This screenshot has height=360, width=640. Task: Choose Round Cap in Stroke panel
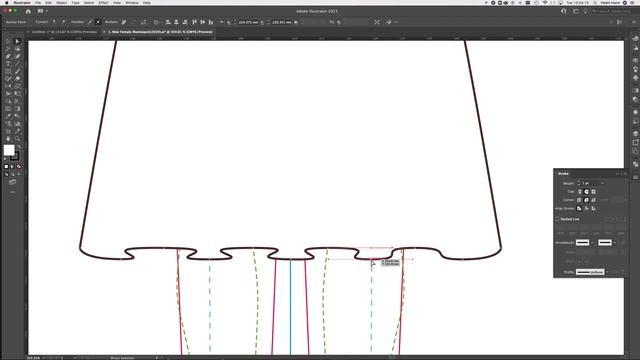click(587, 191)
